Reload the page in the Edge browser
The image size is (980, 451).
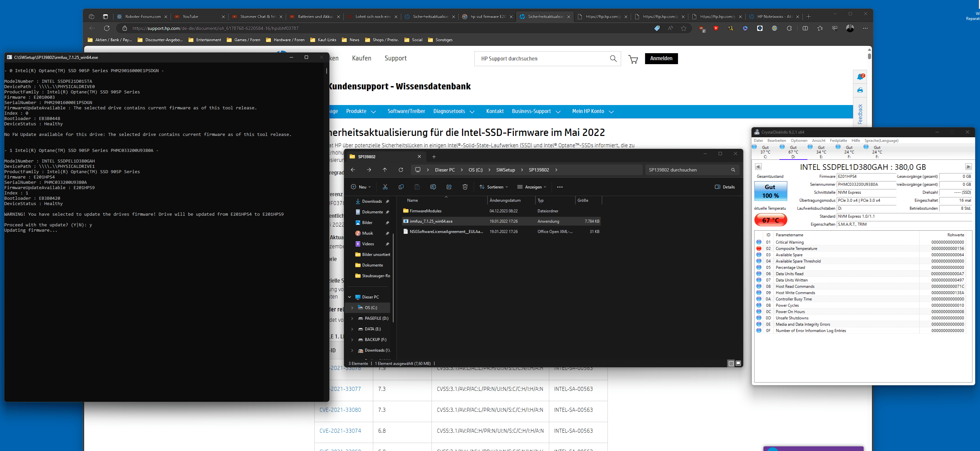coord(107,28)
